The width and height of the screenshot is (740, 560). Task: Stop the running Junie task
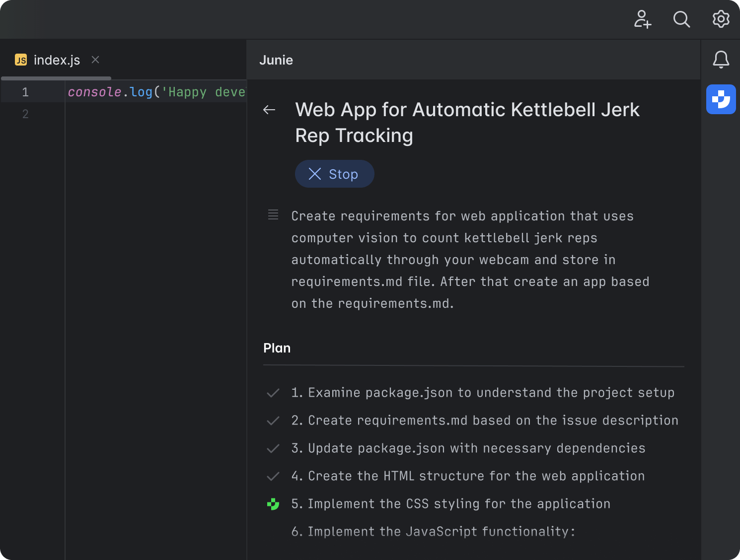pos(334,174)
